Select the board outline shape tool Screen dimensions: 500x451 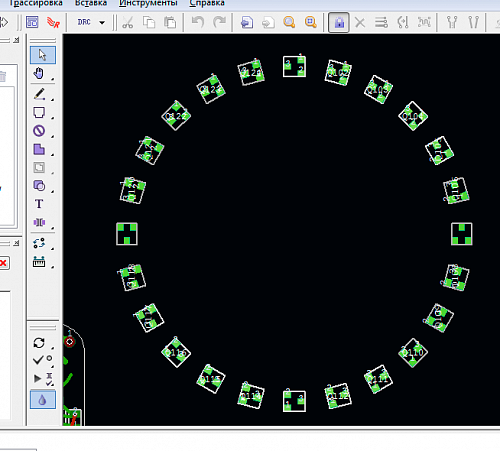pyautogui.click(x=39, y=112)
